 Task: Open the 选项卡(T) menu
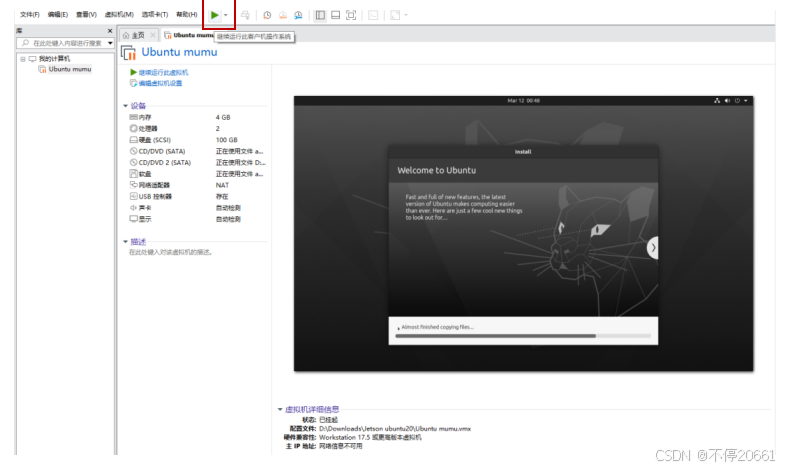[x=155, y=15]
